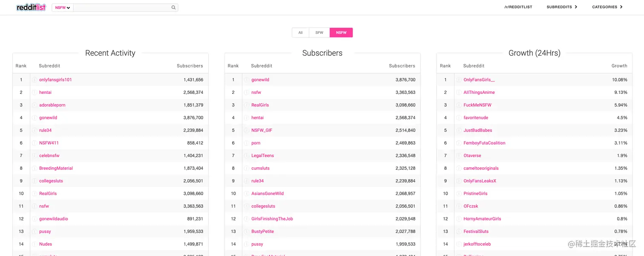Open gonewildaudio subreddit link
Screen dimensions: 644x256
(54, 219)
